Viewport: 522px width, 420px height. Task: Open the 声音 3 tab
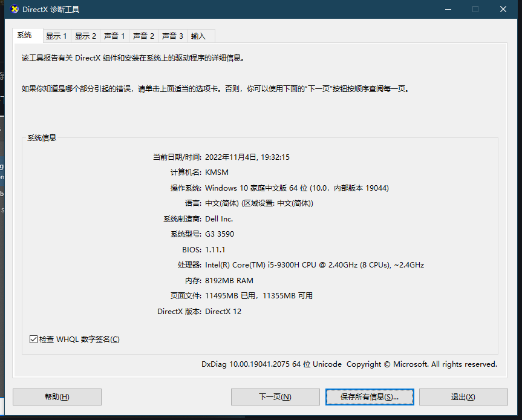(172, 36)
